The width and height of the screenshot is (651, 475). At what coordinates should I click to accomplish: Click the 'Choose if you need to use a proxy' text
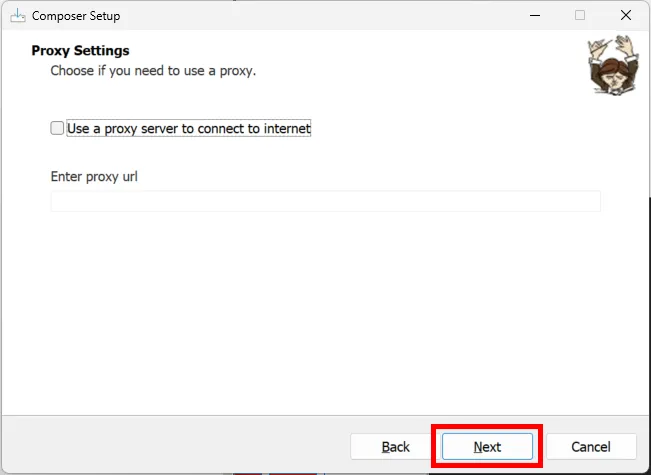coord(153,71)
